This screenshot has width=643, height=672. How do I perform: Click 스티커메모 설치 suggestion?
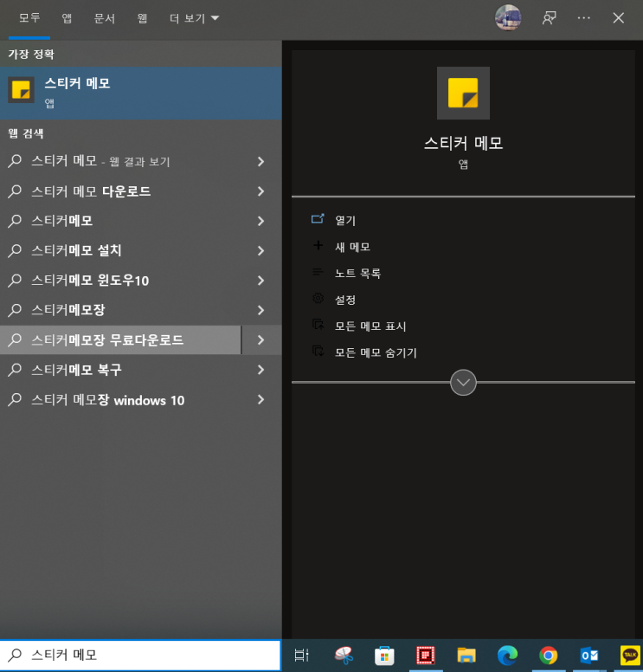121,250
